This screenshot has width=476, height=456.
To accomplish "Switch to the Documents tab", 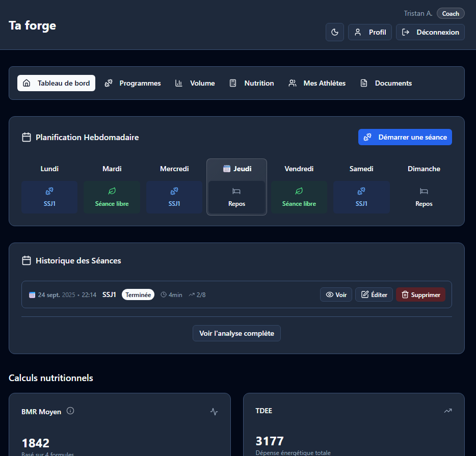I will 386,83.
